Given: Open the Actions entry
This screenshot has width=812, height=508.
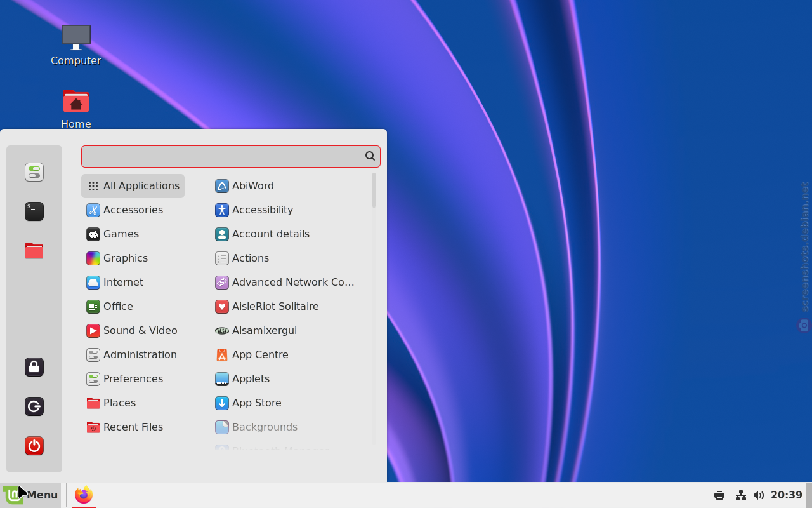Looking at the screenshot, I should [285, 258].
